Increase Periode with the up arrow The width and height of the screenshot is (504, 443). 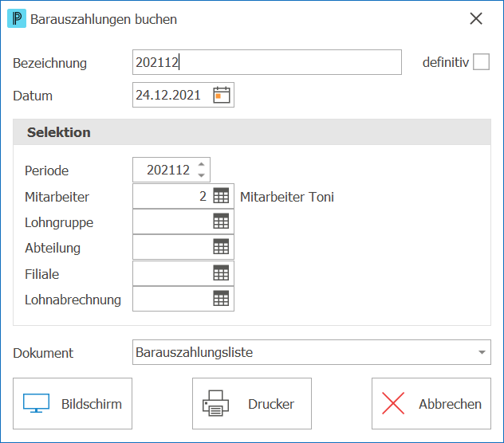click(201, 164)
